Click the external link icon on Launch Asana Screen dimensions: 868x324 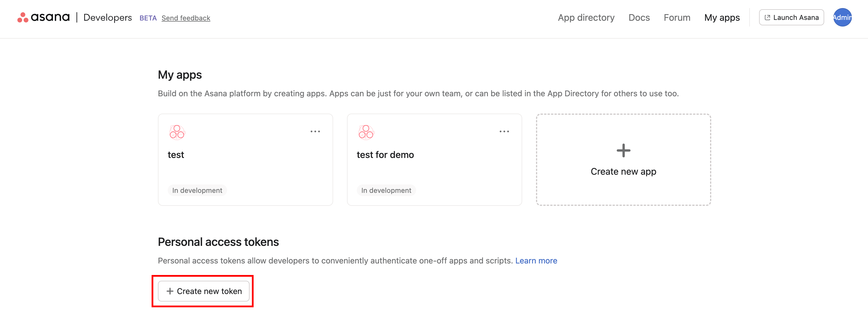coord(768,17)
